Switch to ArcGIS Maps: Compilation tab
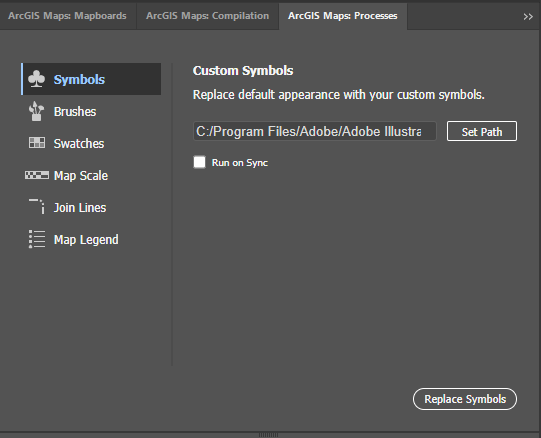 (207, 16)
